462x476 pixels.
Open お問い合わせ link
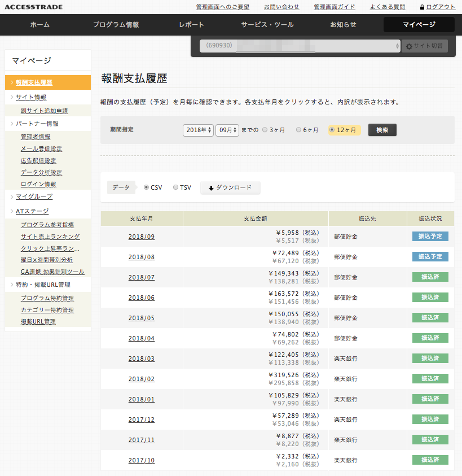281,7
